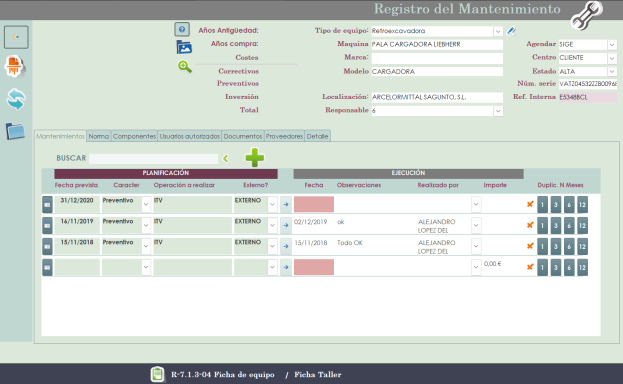Click Ficha Taller link in footer
623x384 pixels.
click(317, 374)
